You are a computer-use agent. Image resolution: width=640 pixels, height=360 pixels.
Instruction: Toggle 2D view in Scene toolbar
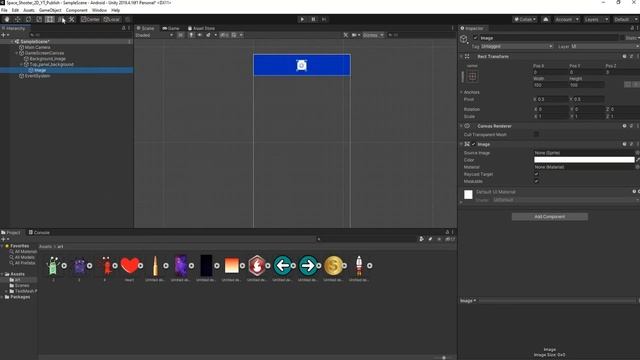point(180,35)
